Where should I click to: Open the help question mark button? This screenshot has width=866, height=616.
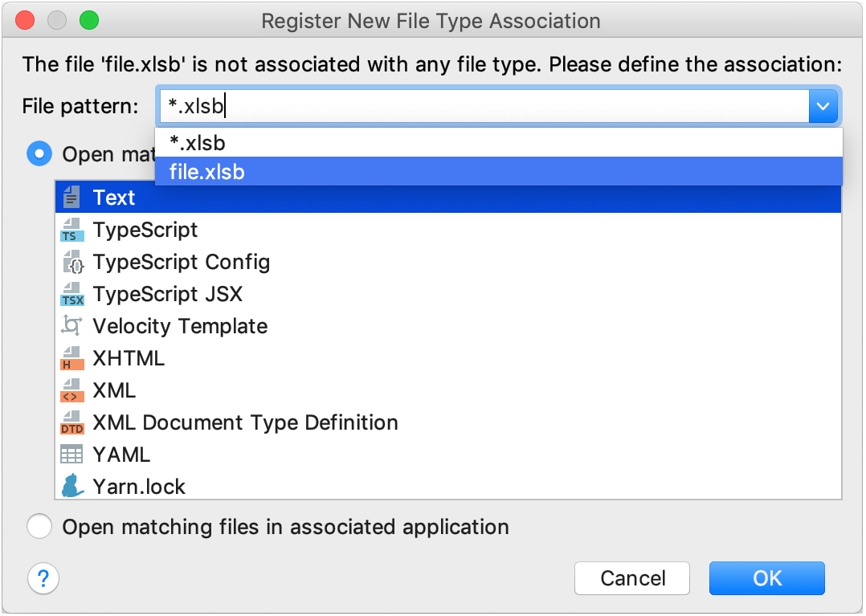(x=43, y=578)
